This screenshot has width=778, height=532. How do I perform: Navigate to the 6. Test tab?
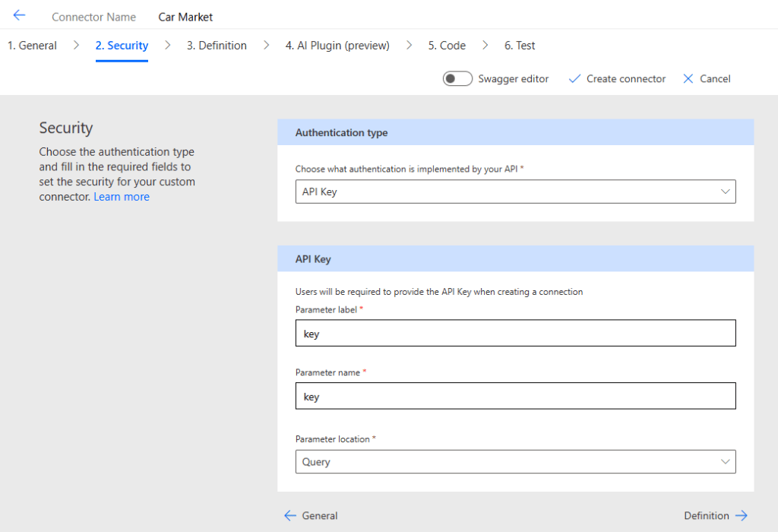pyautogui.click(x=520, y=46)
